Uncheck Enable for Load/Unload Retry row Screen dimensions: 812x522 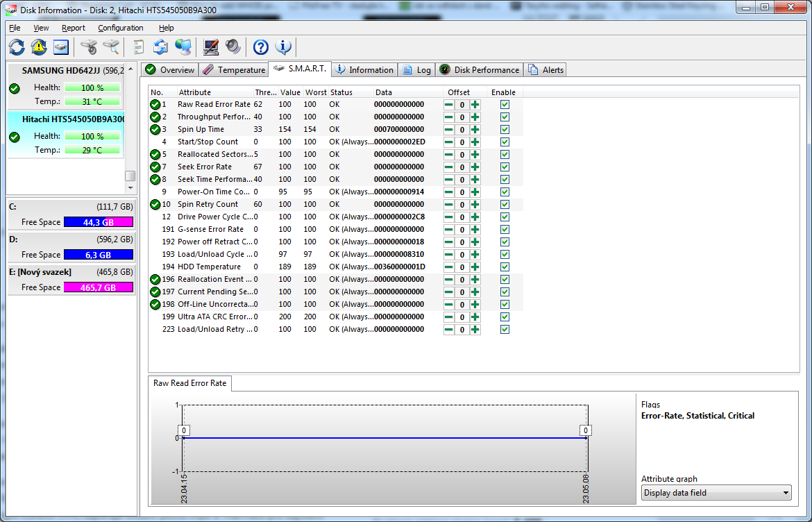click(505, 329)
